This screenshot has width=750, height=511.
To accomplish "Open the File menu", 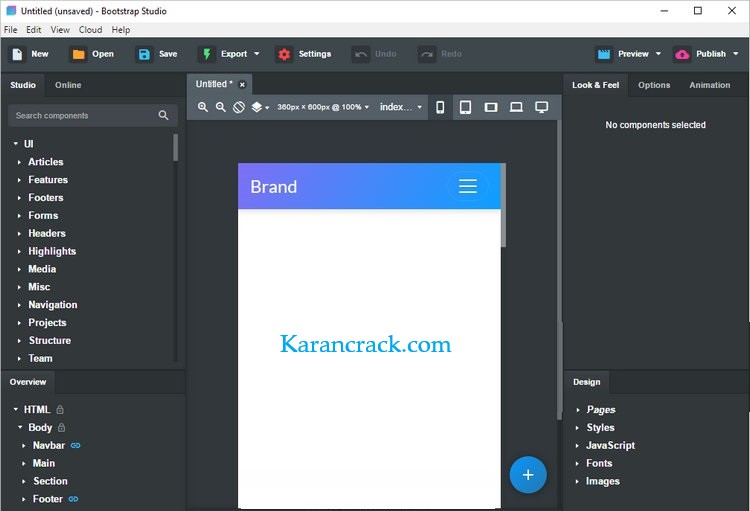I will click(x=11, y=30).
